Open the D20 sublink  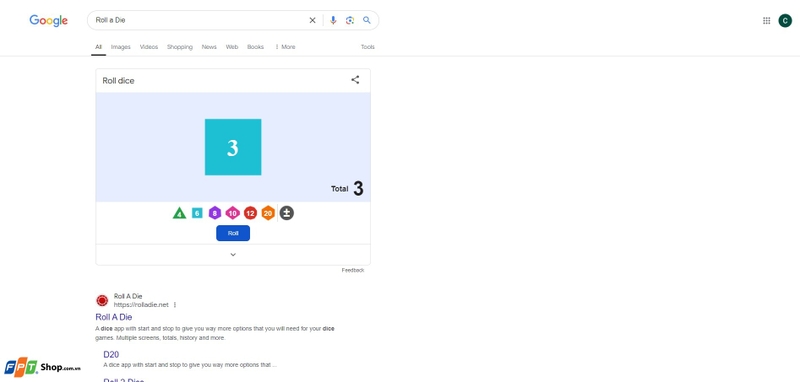pyautogui.click(x=111, y=354)
